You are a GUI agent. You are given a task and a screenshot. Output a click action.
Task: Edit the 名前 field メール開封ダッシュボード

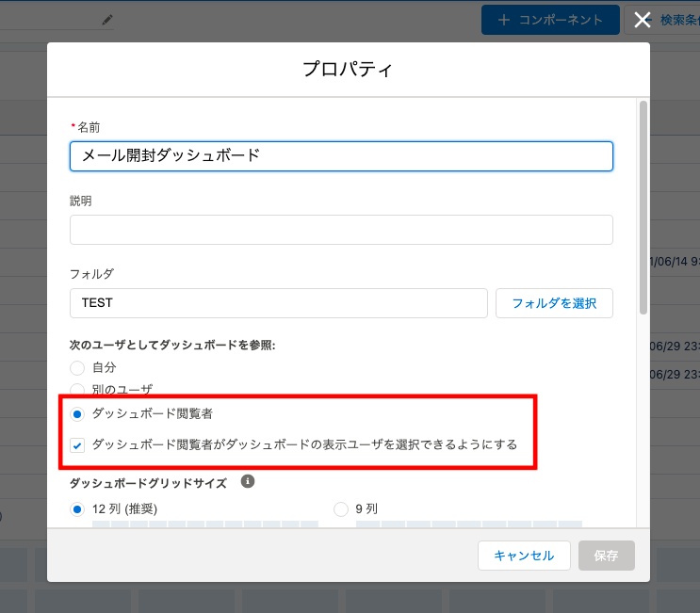pos(341,156)
